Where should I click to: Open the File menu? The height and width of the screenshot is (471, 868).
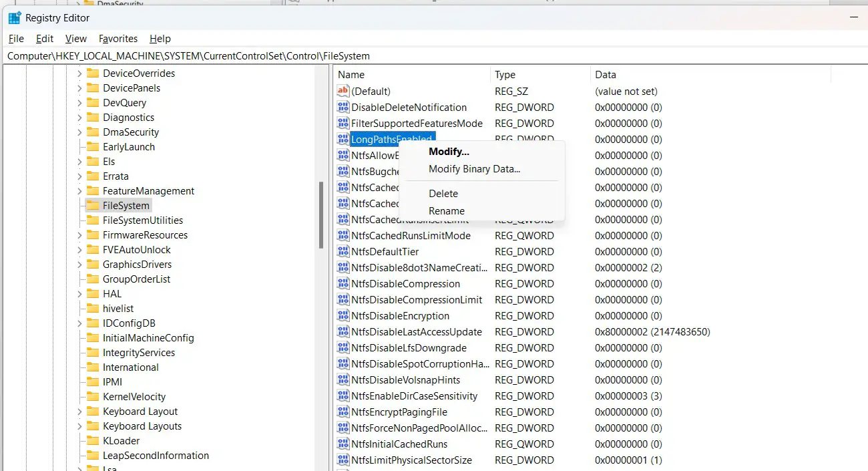(x=16, y=39)
